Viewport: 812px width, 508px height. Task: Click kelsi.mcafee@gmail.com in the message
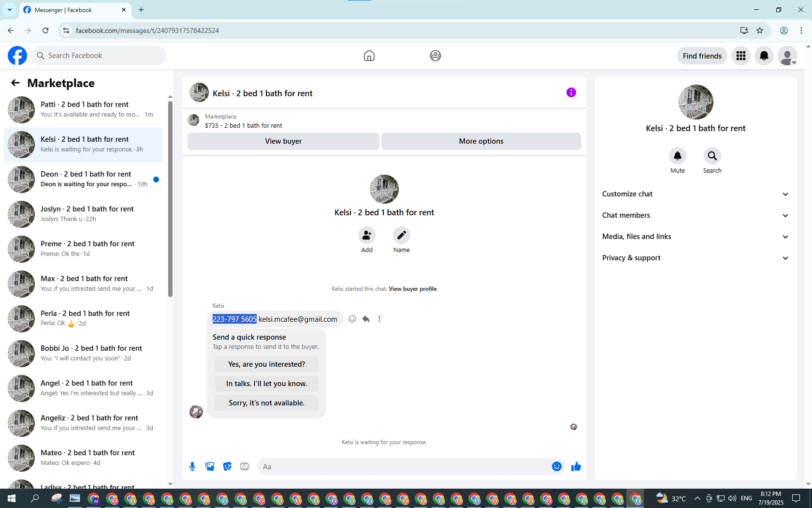298,319
